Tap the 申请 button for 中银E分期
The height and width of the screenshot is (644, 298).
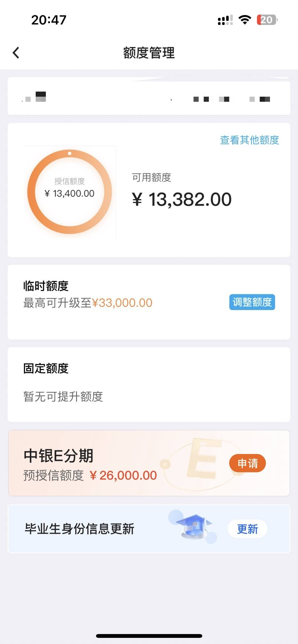(247, 463)
